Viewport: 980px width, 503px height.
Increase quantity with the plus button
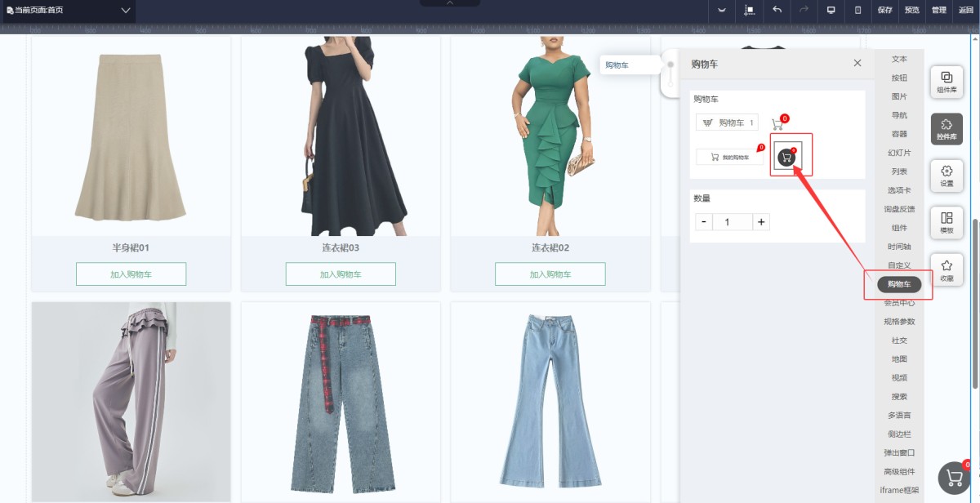[x=761, y=222]
